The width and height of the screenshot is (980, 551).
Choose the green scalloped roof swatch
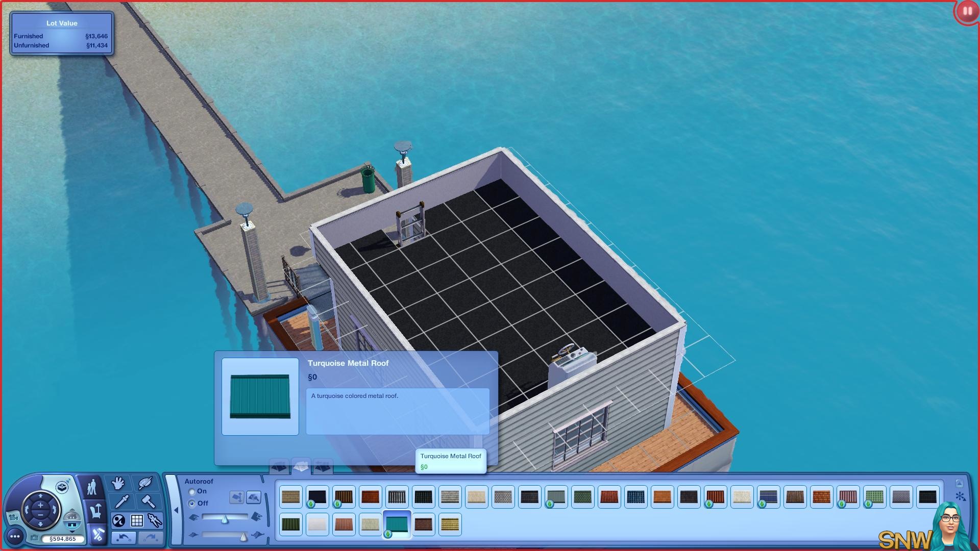[x=583, y=497]
